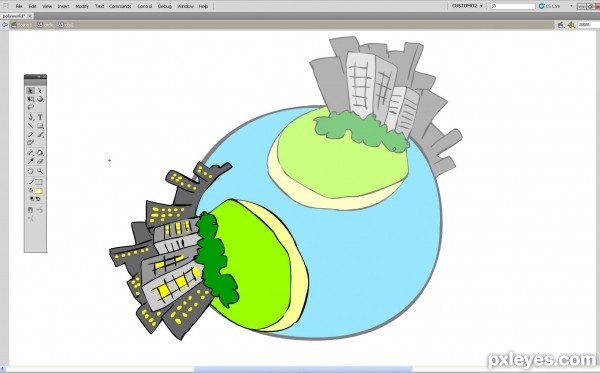600x373 pixels.
Task: Reset colors to black and white
Action: [31, 199]
